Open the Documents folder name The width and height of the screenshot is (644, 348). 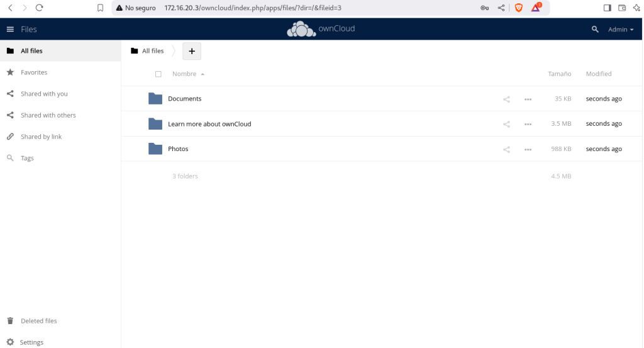pyautogui.click(x=185, y=99)
